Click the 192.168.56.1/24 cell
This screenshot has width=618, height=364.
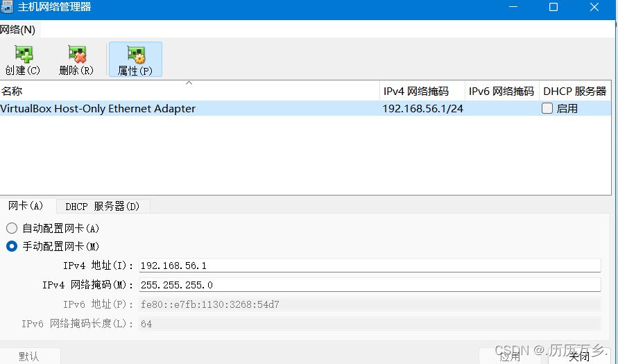422,108
